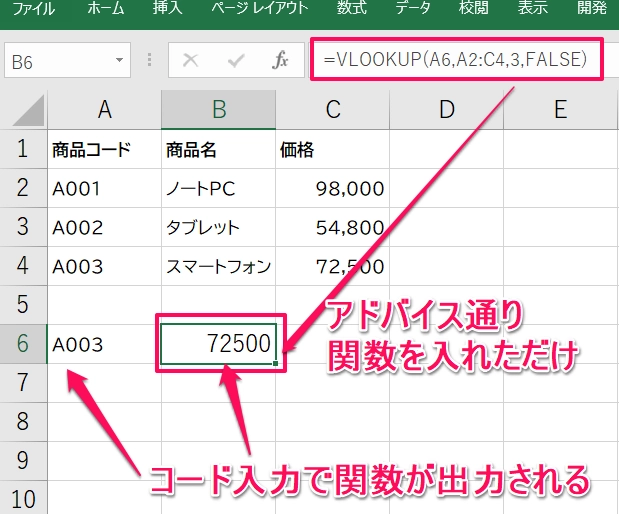Expand the Name Box dropdown arrow

coord(119,60)
